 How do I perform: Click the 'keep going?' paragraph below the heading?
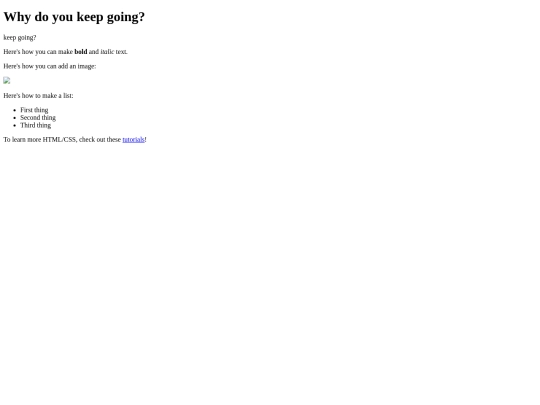point(20,38)
